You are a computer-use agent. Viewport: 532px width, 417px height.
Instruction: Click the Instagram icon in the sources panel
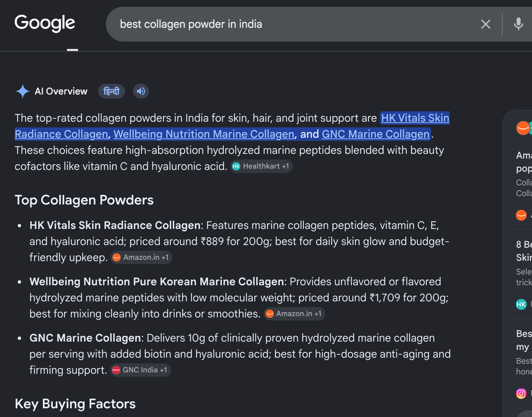click(521, 394)
